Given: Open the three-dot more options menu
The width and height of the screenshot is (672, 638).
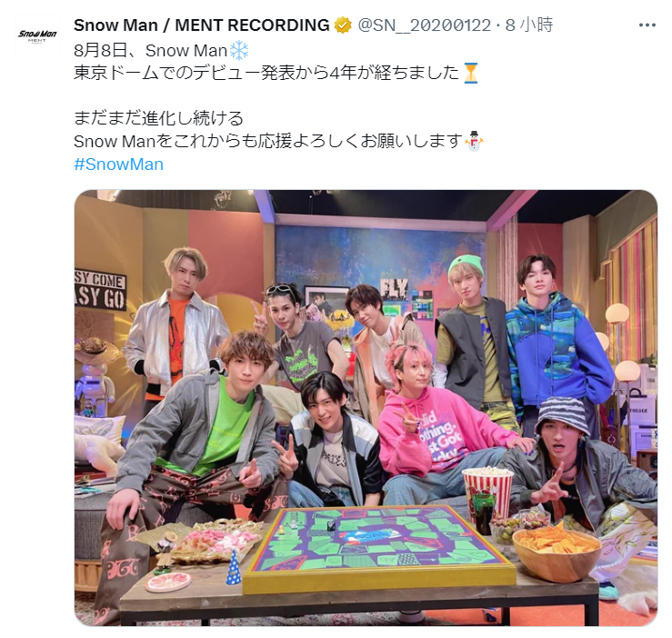Looking at the screenshot, I should pos(647,25).
